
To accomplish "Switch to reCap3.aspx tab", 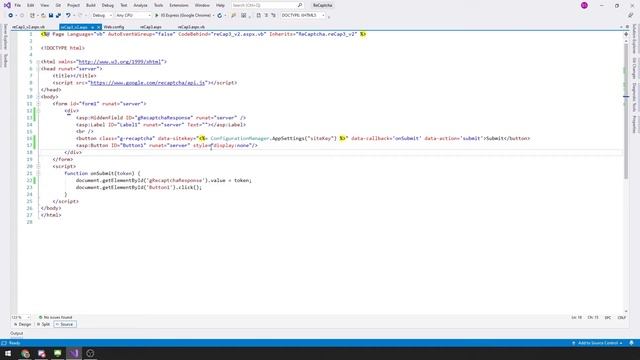I will [151, 27].
